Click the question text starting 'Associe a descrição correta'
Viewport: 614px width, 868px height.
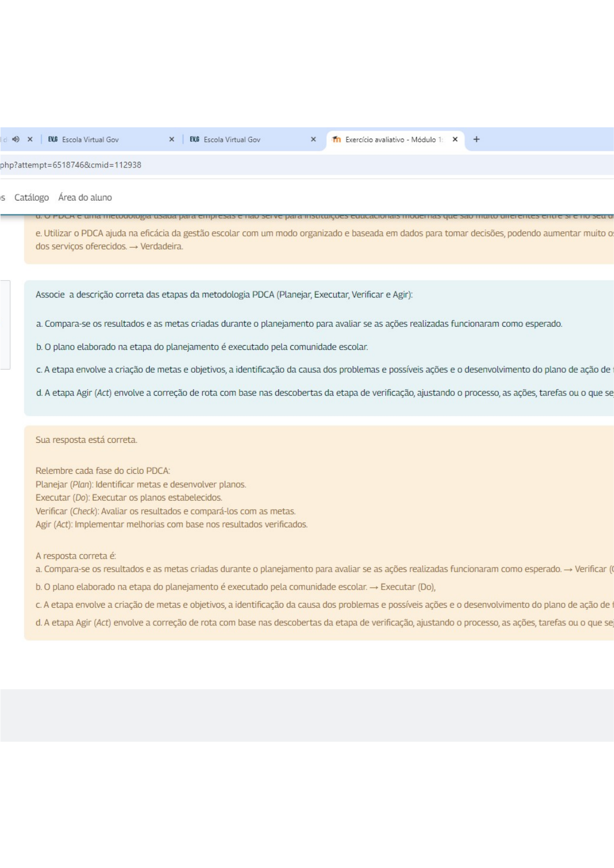click(224, 295)
